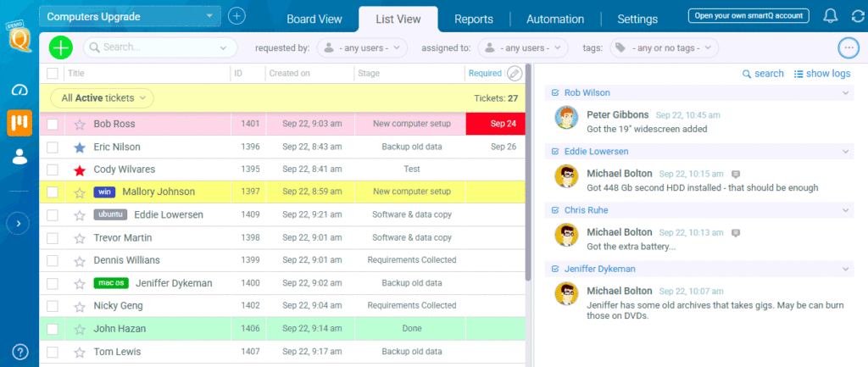
Task: Star the Bob Ross ticket
Action: [x=80, y=125]
